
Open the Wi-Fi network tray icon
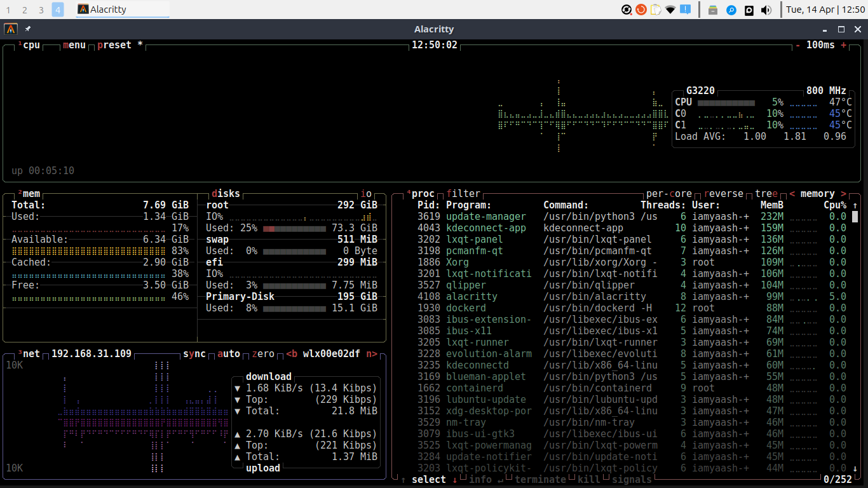point(670,10)
